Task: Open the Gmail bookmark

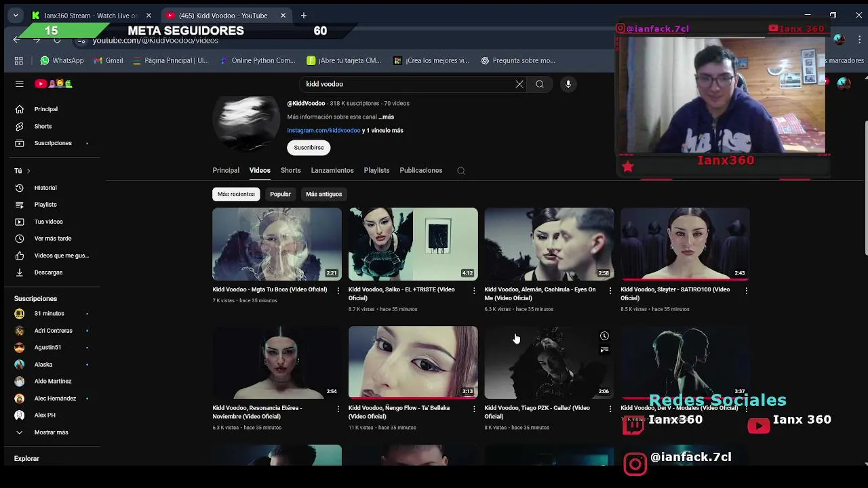Action: (x=108, y=60)
